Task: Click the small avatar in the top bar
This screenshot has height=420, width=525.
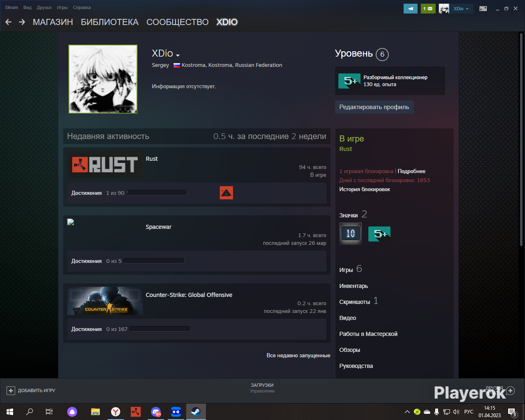Action: 444,8
